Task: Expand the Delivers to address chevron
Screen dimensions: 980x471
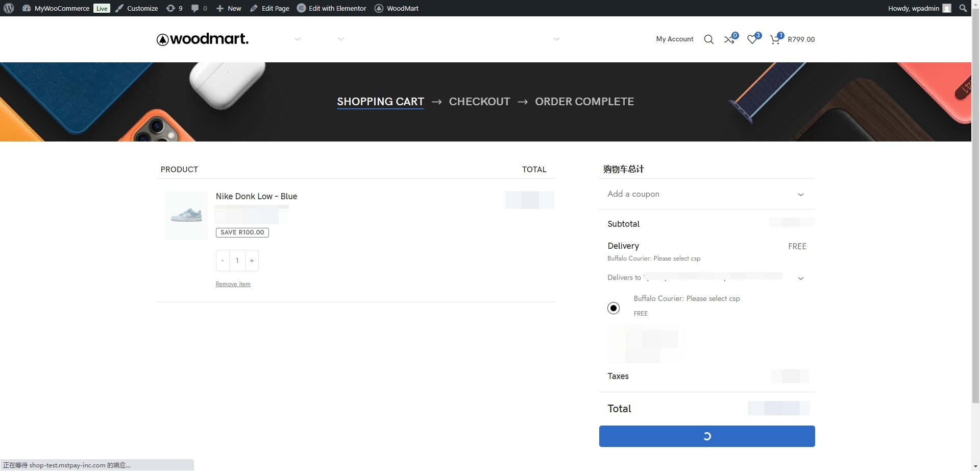Action: pyautogui.click(x=801, y=278)
